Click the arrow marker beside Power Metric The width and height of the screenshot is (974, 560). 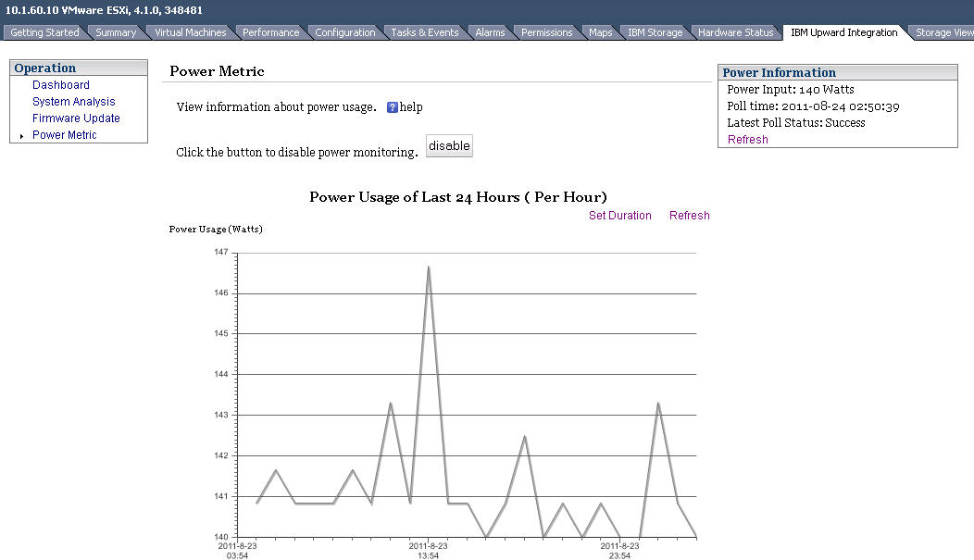(x=21, y=136)
